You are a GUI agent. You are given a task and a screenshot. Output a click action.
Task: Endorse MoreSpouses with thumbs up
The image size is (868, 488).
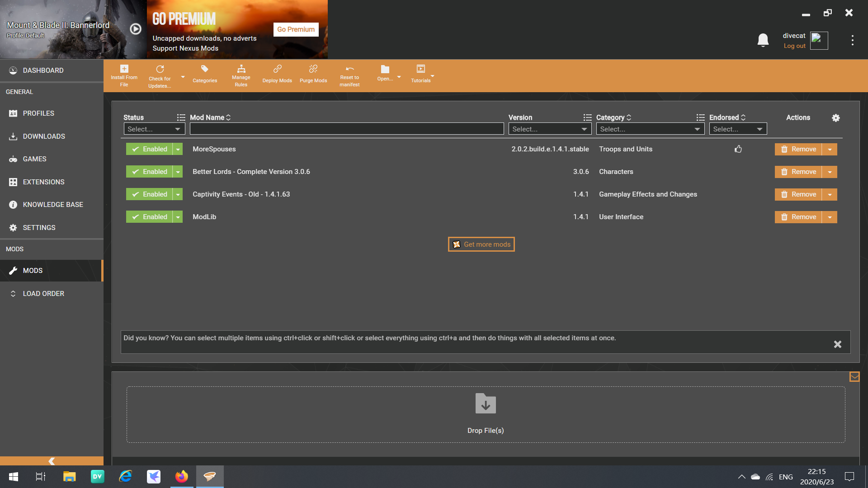(x=738, y=149)
